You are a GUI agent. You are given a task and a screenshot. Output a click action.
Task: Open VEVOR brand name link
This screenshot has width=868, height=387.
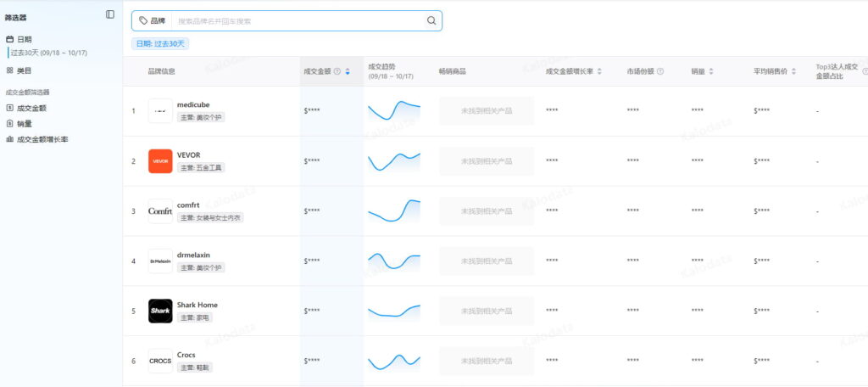point(188,154)
